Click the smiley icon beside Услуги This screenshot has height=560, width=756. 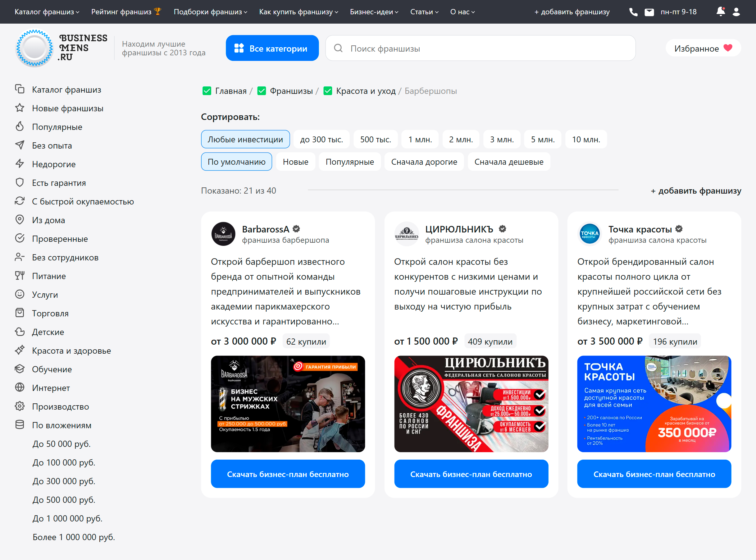20,294
